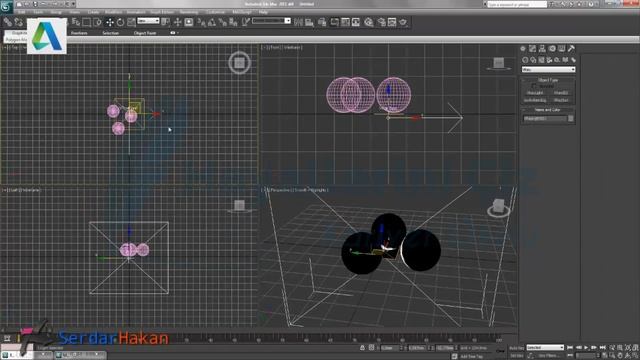Screen dimensions: 640x360
Task: Open the Modifiers menu
Action: [113, 12]
